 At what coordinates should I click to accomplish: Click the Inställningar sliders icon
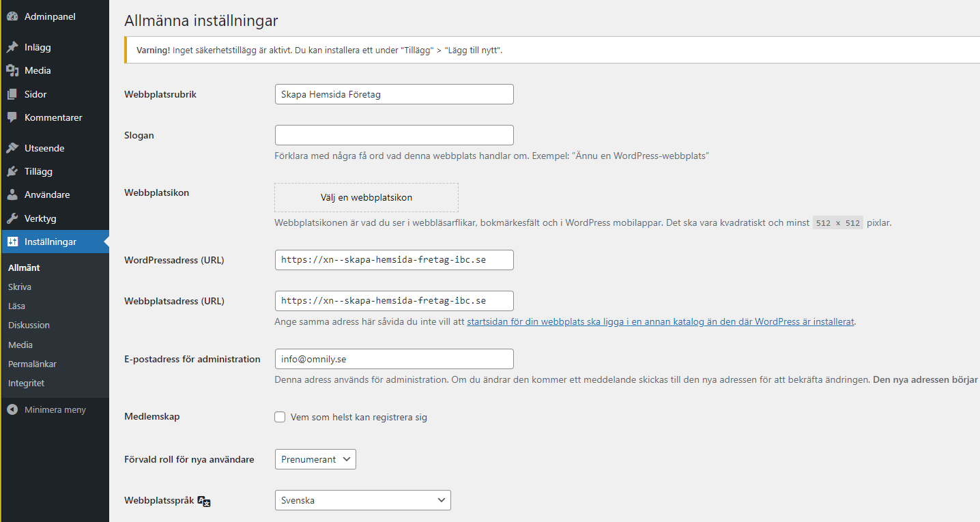(x=12, y=242)
